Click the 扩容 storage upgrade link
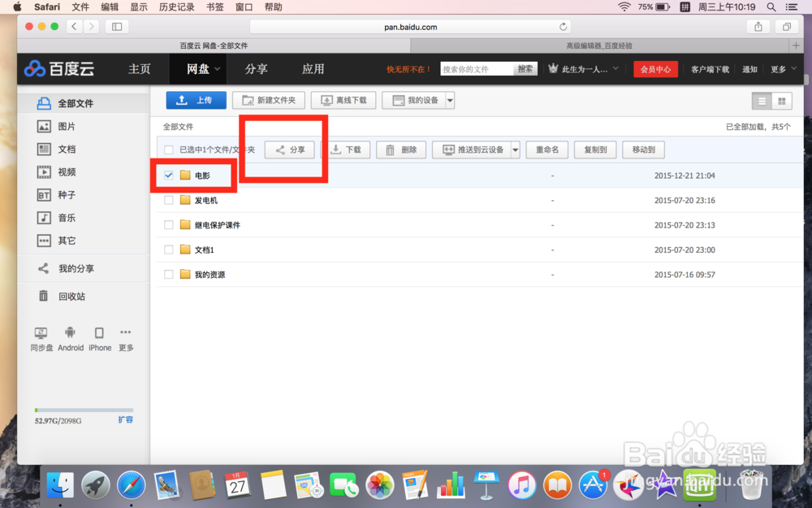Viewport: 812px width, 508px height. pos(126,419)
